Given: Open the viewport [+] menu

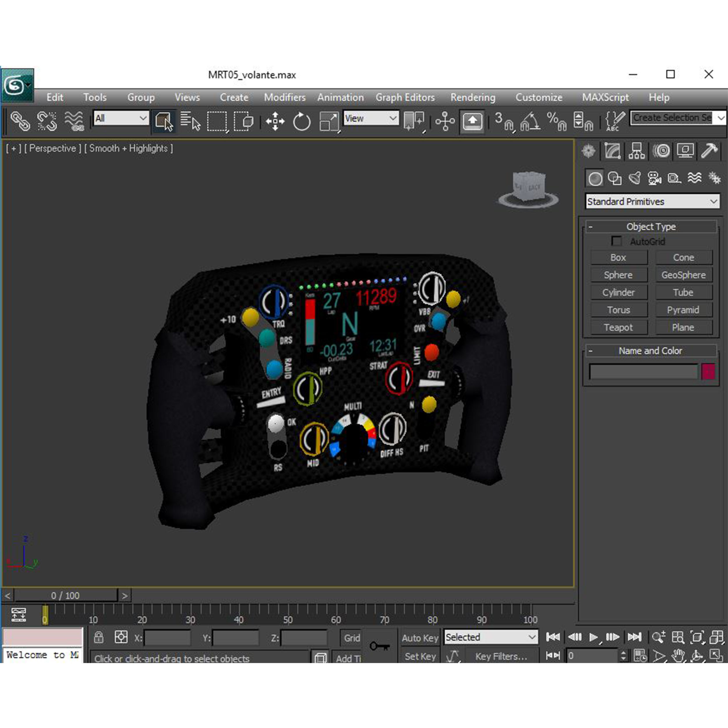Looking at the screenshot, I should coord(13,149).
